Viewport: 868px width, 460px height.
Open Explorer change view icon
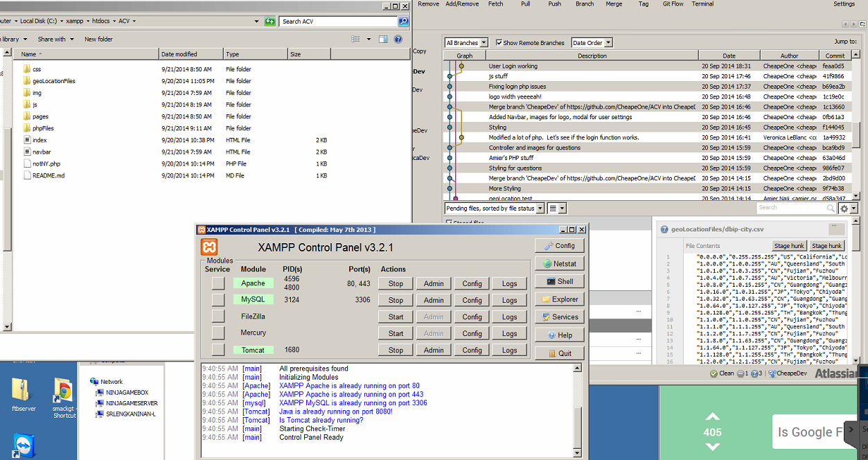[355, 39]
